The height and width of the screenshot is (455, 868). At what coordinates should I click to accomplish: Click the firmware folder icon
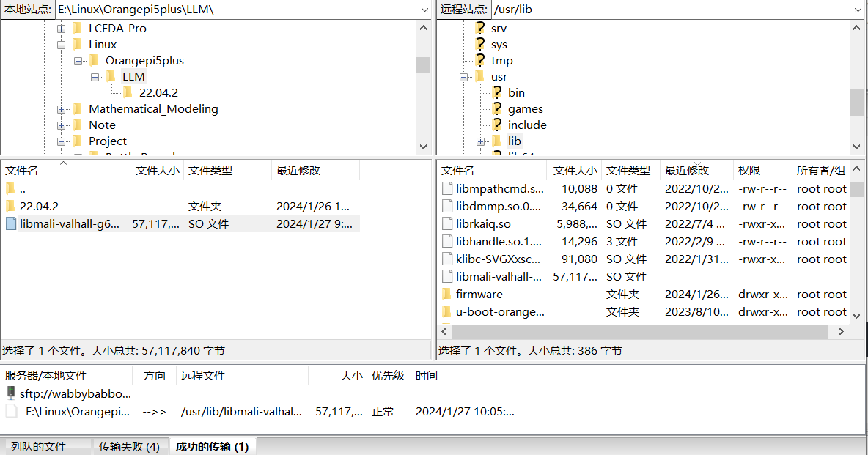tap(446, 294)
